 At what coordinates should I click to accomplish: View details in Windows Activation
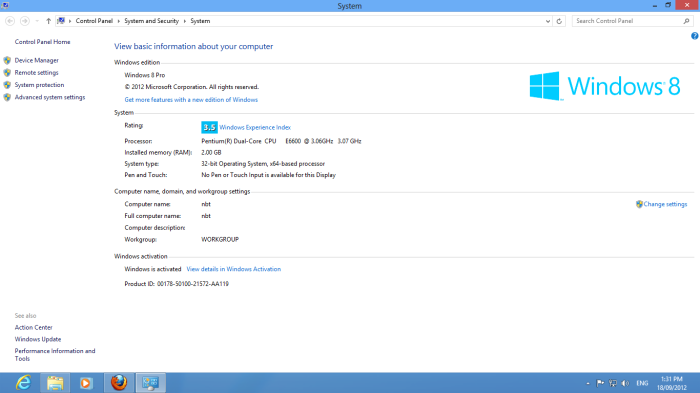[233, 269]
